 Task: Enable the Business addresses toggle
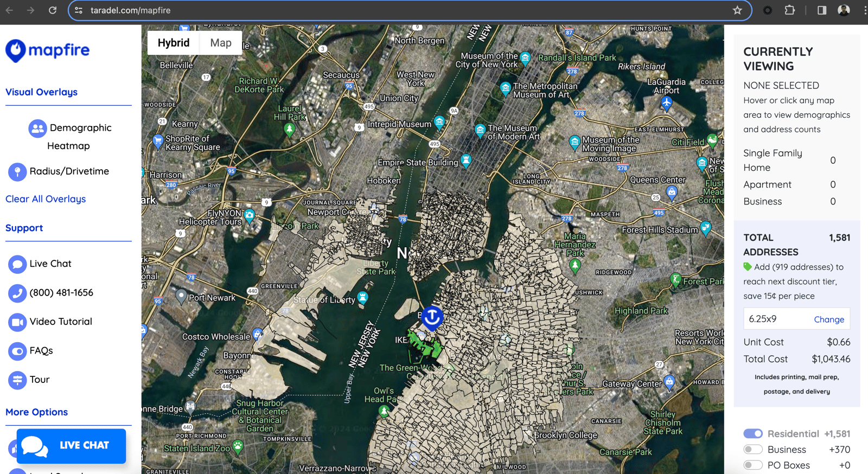tap(753, 450)
